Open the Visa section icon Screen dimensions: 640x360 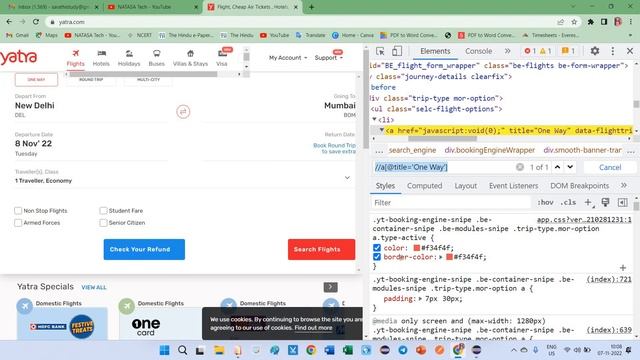click(x=222, y=53)
